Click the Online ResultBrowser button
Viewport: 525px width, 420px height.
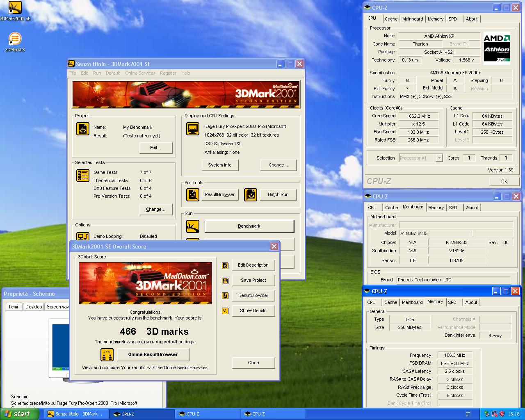[x=153, y=355]
